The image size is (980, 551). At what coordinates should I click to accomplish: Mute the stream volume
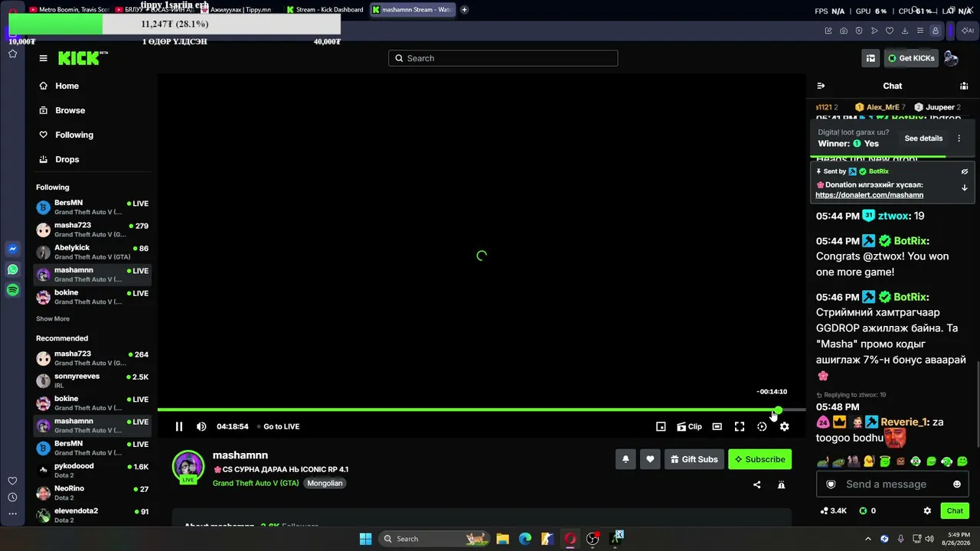201,426
